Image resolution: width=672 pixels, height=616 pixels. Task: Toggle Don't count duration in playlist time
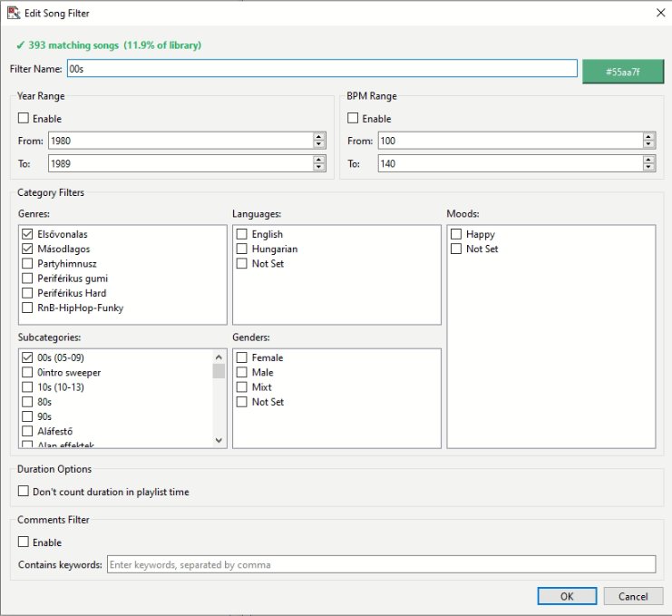point(24,491)
